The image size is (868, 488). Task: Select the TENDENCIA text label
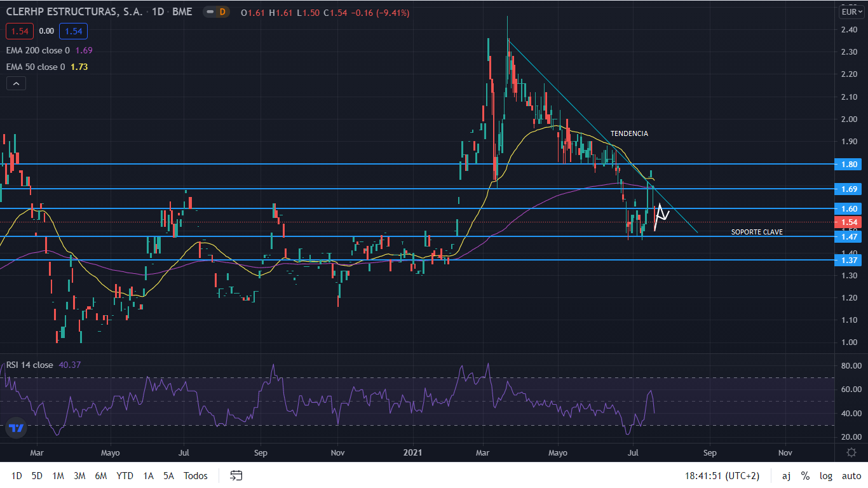coord(629,133)
